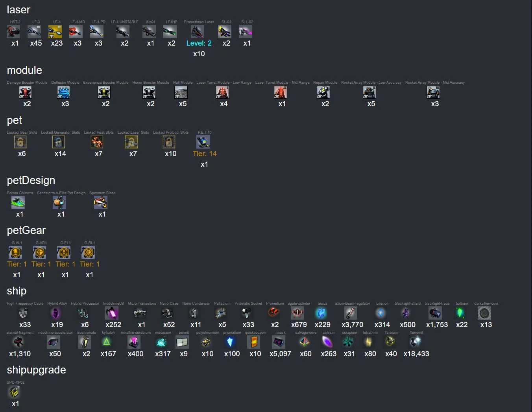
Task: Click the Prometheus Laser icon
Action: 197,31
